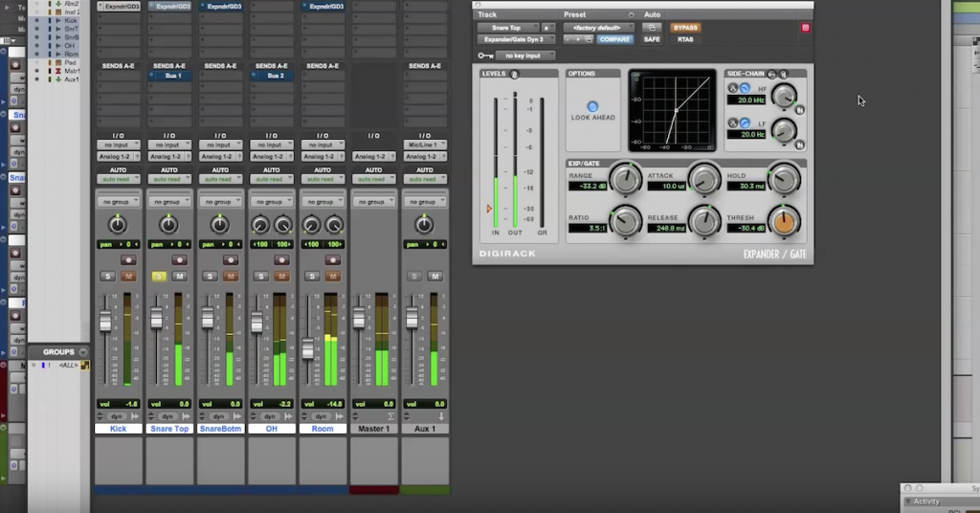Toggle the Look Ahead option
980x513 pixels.
pyautogui.click(x=592, y=107)
